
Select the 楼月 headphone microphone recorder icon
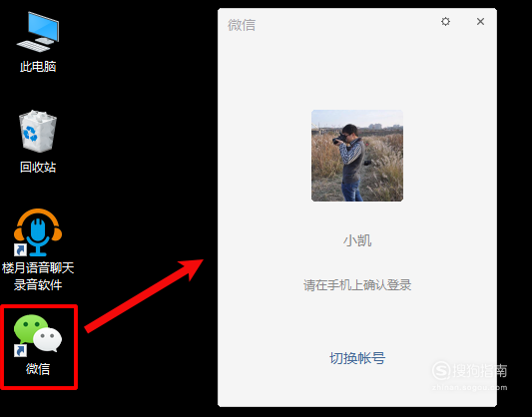click(38, 232)
